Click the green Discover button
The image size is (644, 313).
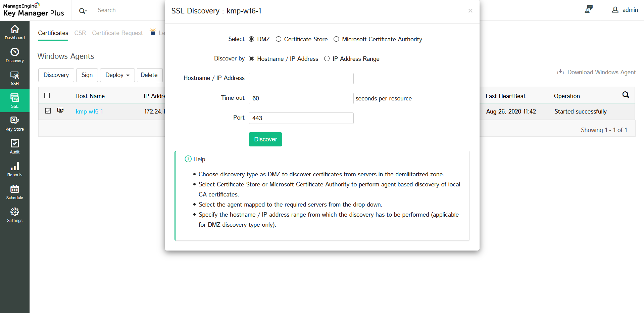[265, 139]
